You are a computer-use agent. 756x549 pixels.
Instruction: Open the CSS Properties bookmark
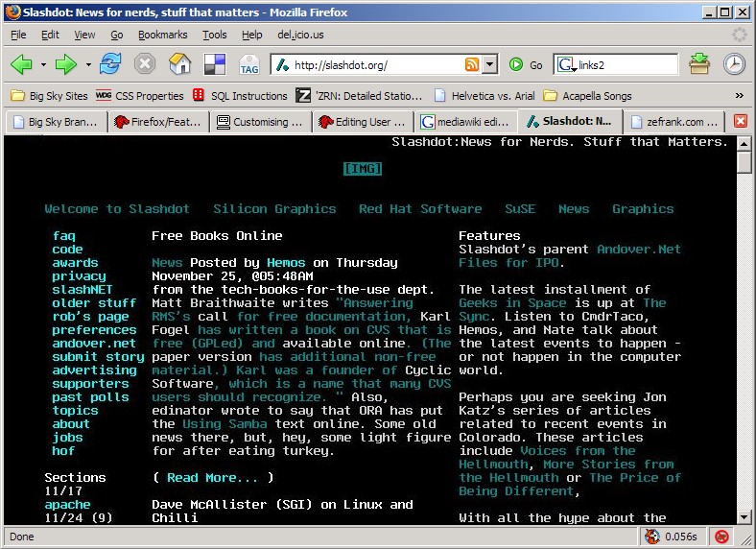tap(139, 96)
